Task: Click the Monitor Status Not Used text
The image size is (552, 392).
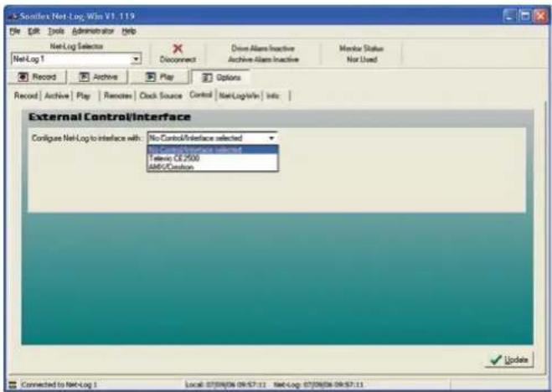Action: (x=362, y=54)
